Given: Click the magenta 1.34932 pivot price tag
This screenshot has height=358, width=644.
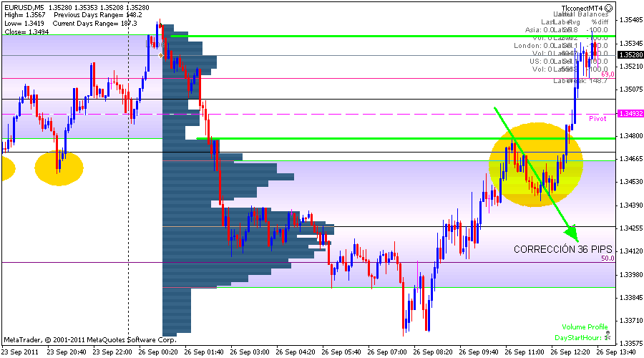Looking at the screenshot, I should (630, 114).
